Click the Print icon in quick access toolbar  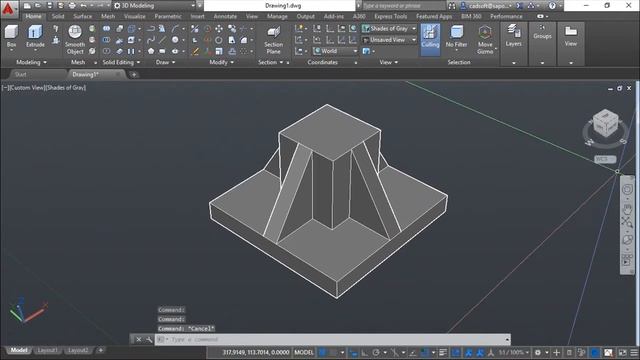(x=72, y=6)
